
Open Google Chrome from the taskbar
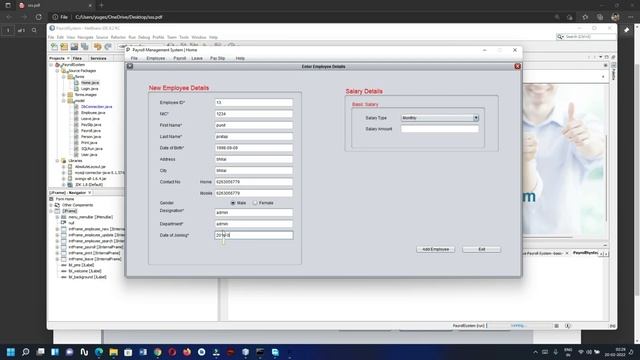click(158, 352)
